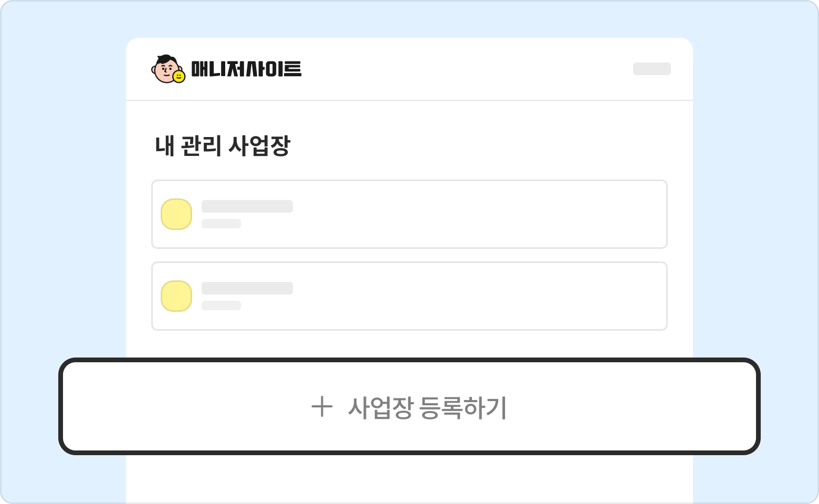Click the first workplace's yellow square icon
819x504 pixels.
[x=176, y=214]
